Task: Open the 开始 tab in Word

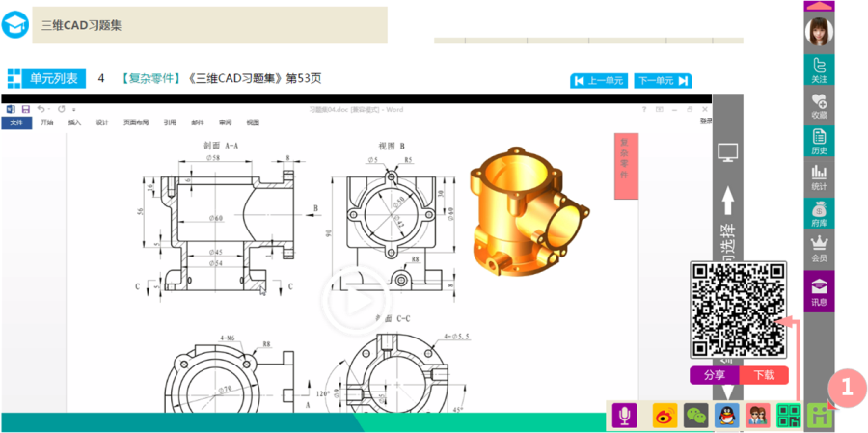Action: (x=47, y=122)
